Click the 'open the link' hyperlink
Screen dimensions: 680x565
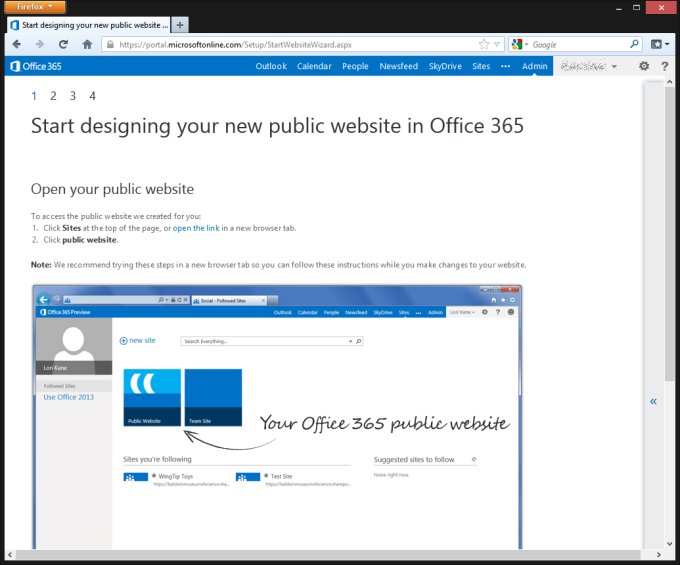[x=196, y=228]
